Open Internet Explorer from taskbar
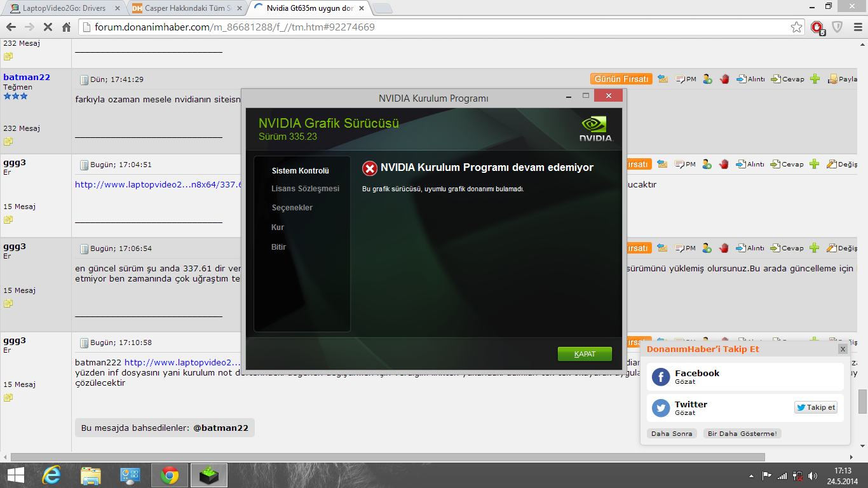Viewport: 868px width, 488px height. [51, 475]
